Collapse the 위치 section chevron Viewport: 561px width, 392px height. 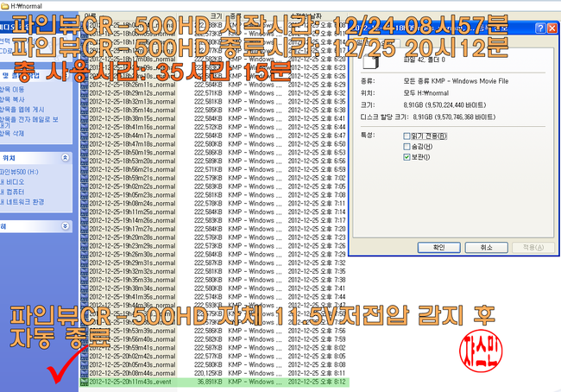[x=65, y=157]
